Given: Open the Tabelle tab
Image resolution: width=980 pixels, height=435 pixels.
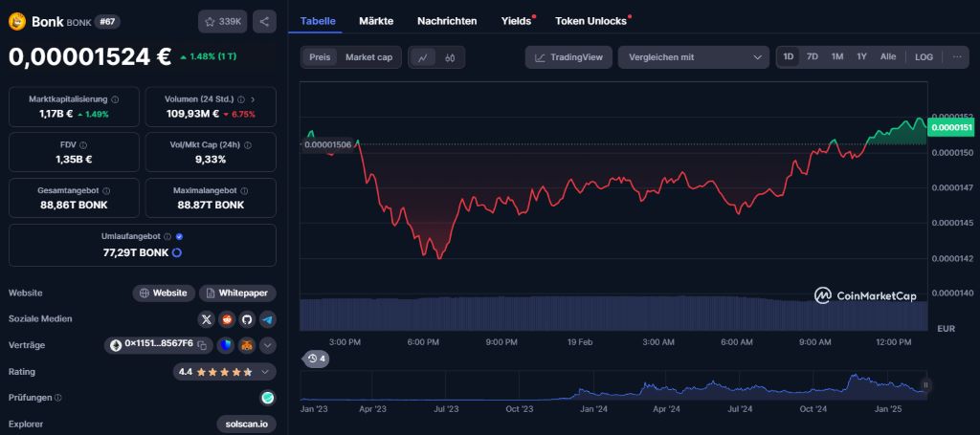Looking at the screenshot, I should click(x=318, y=21).
